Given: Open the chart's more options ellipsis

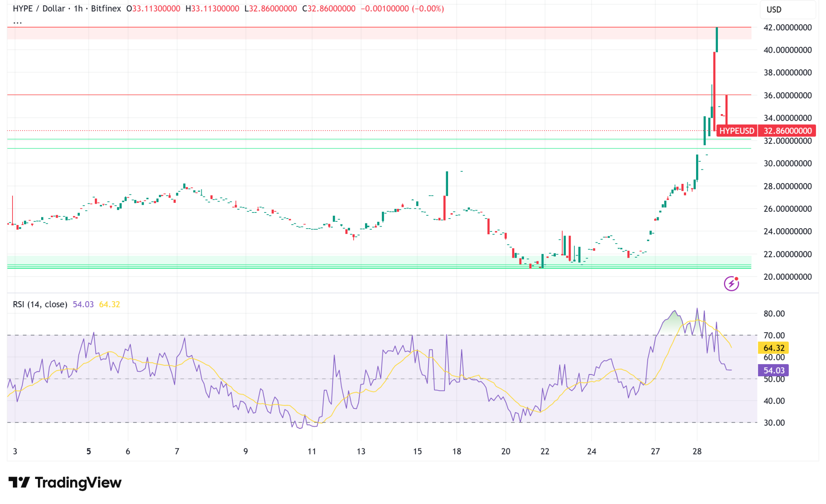Looking at the screenshot, I should point(17,22).
